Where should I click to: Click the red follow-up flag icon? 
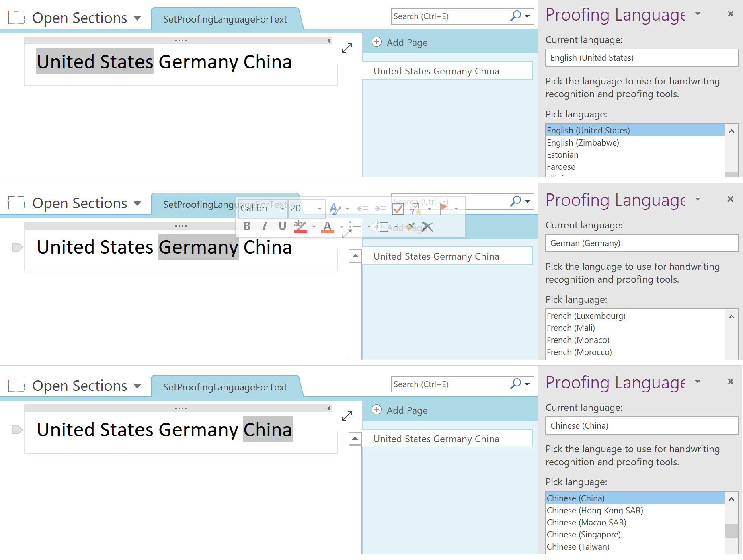coord(444,208)
